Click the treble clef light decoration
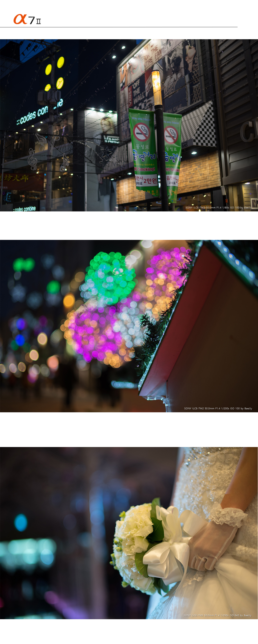The width and height of the screenshot is (258, 644). pos(32,159)
